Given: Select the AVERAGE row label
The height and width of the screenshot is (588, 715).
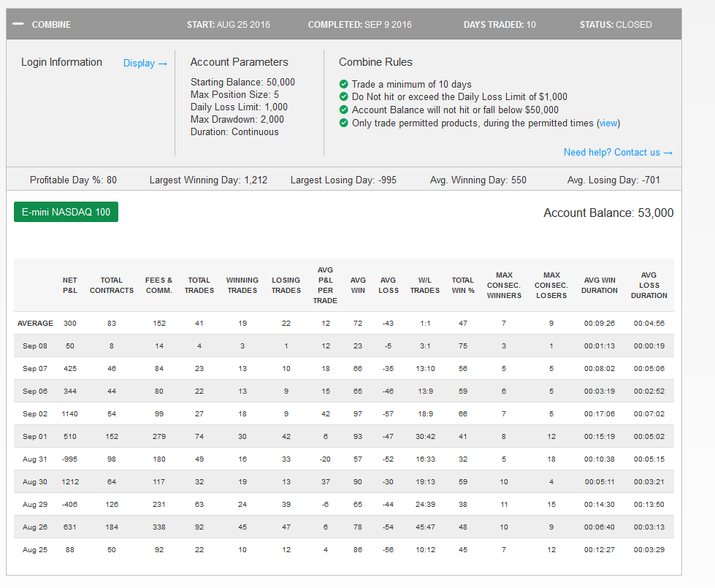Looking at the screenshot, I should pos(35,323).
